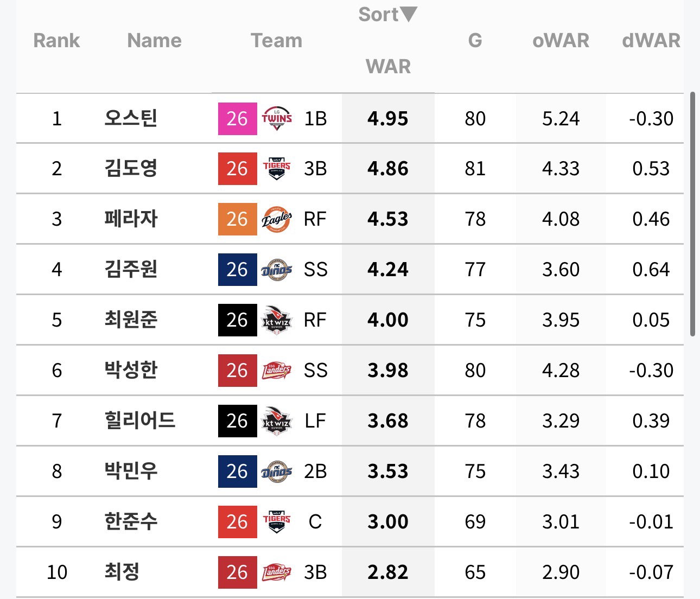The image size is (700, 599).
Task: Click the kt wiz logo next to 힐리어드
Action: [277, 420]
